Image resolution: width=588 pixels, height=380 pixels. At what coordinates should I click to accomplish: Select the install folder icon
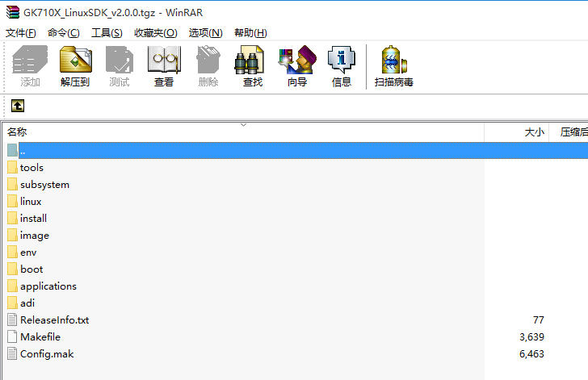[x=12, y=218]
